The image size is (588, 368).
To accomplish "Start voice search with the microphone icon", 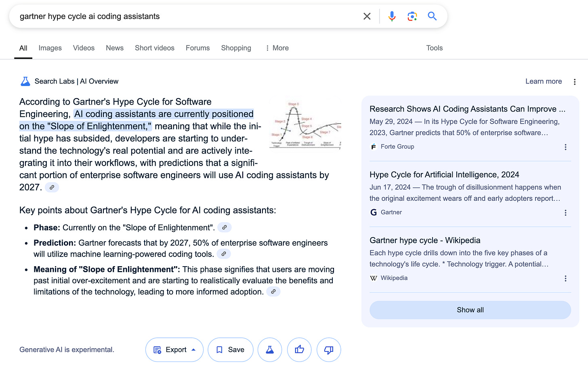I will (392, 16).
